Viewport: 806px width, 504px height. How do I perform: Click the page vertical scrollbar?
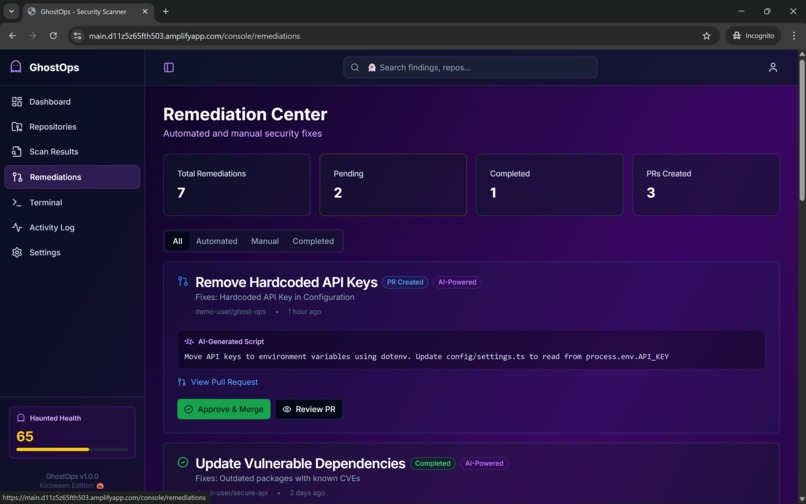coord(802,130)
